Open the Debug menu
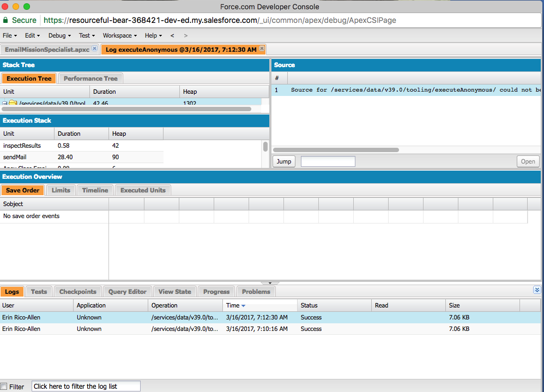 59,35
